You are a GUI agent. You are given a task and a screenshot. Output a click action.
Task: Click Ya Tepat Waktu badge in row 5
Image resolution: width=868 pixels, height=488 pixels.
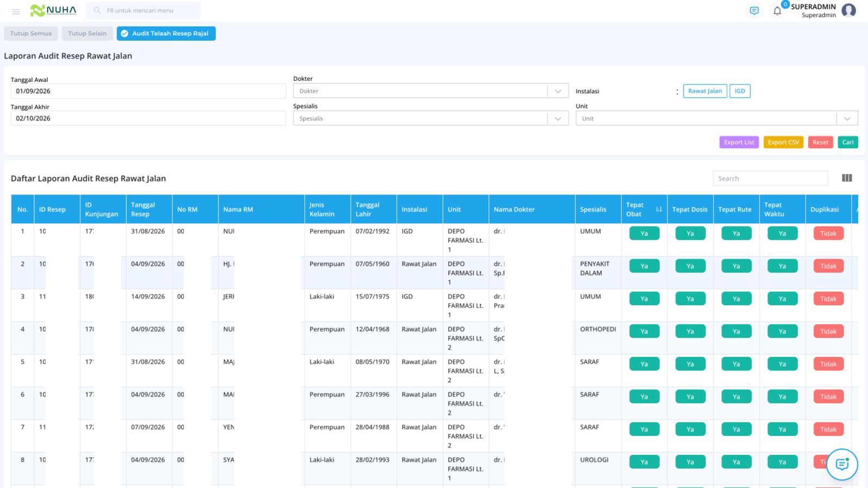click(x=782, y=364)
